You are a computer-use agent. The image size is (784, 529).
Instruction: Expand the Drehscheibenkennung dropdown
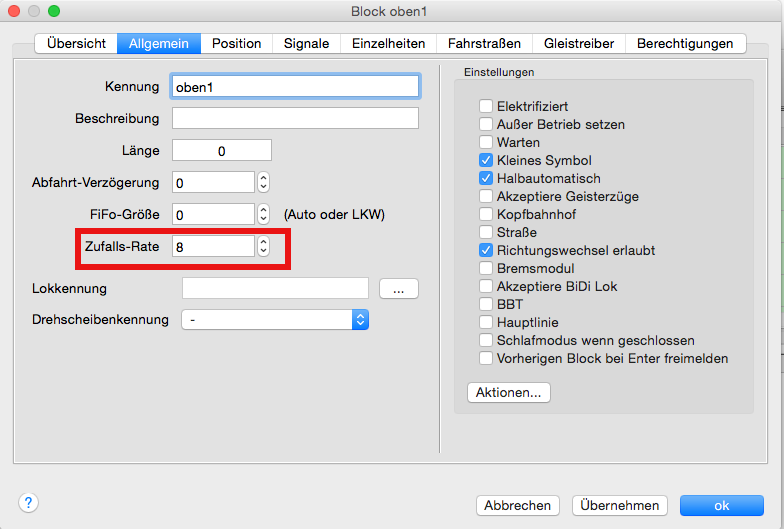(360, 319)
